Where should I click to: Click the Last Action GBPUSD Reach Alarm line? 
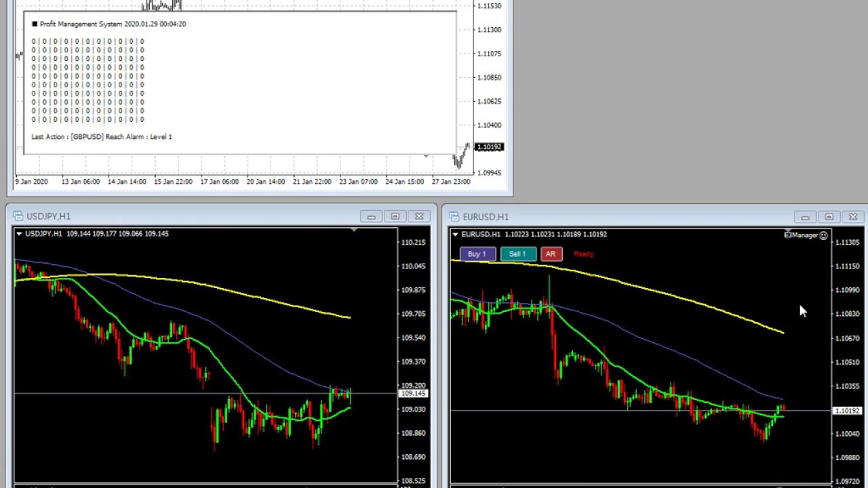click(x=102, y=137)
